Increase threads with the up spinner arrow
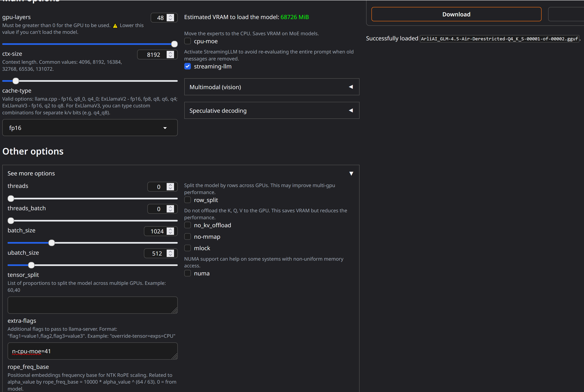 170,185
